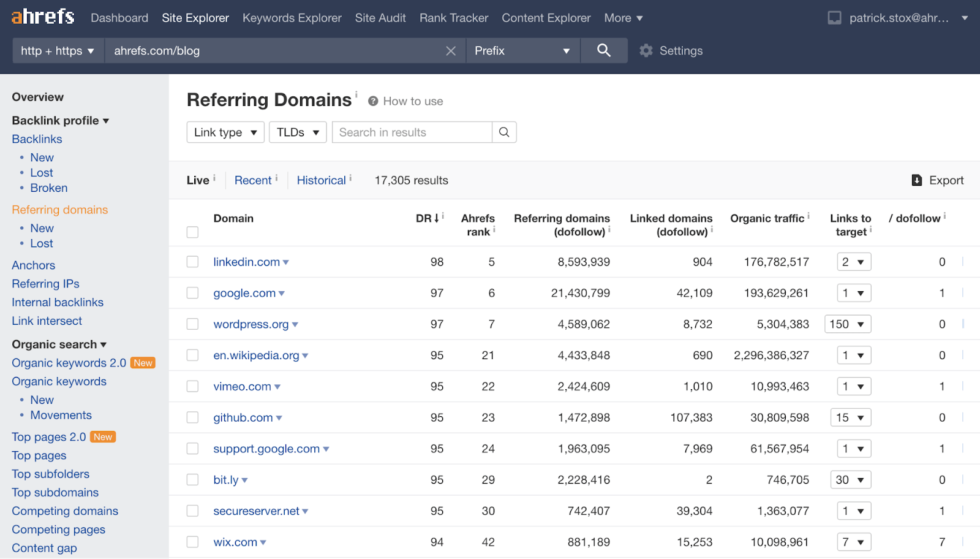The width and height of the screenshot is (980, 559).
Task: Click the Ahrefs logo
Action: click(41, 17)
